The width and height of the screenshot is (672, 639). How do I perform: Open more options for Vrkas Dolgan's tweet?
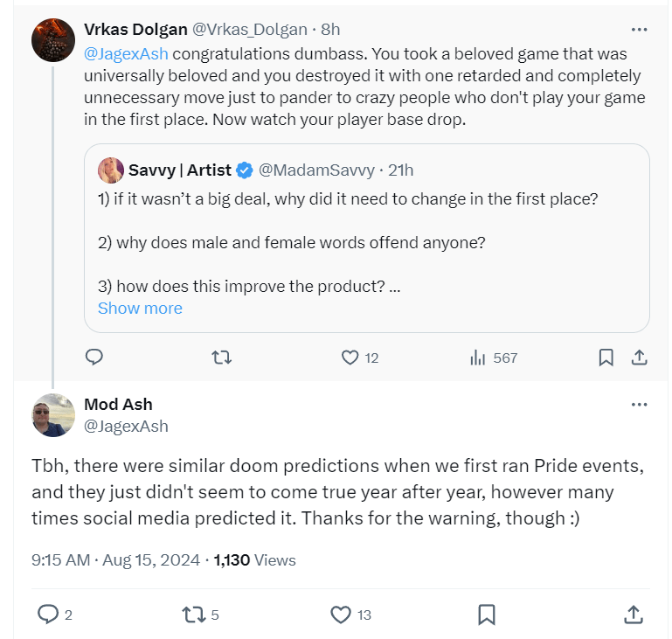click(640, 30)
